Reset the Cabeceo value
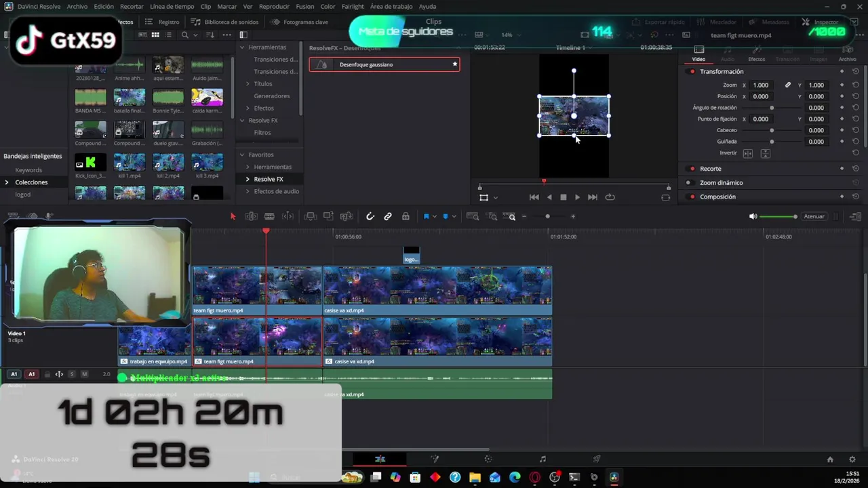This screenshot has height=488, width=868. coord(856,130)
